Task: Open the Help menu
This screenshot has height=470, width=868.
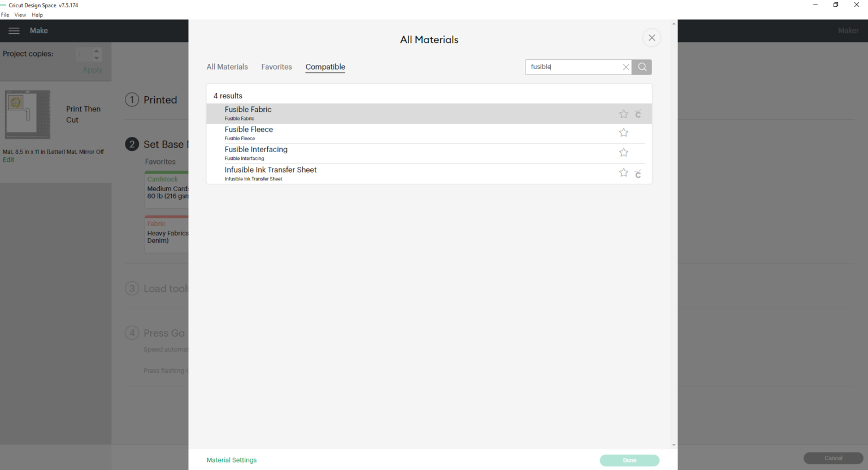Action: (x=37, y=15)
